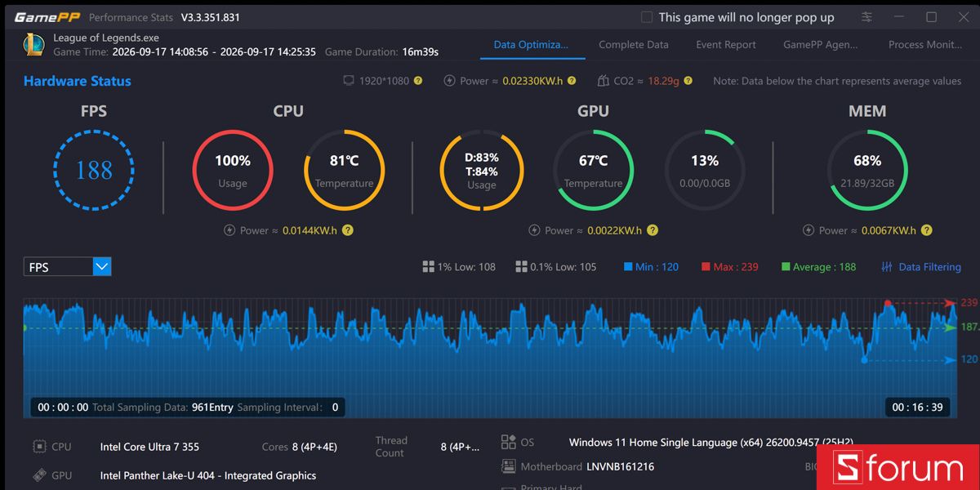
Task: Open the Event Report tab
Action: click(726, 45)
